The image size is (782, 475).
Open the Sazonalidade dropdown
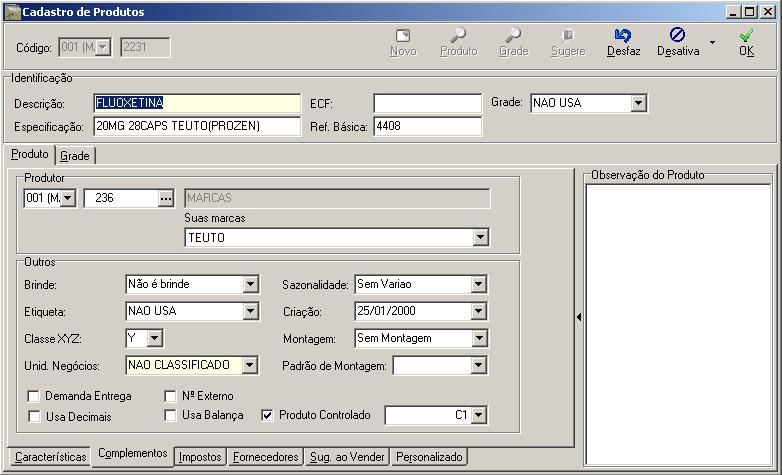[x=478, y=284]
